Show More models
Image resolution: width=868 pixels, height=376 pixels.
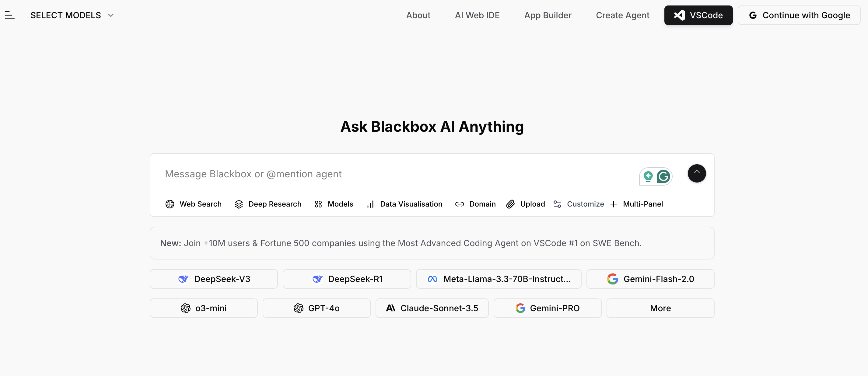(x=660, y=308)
